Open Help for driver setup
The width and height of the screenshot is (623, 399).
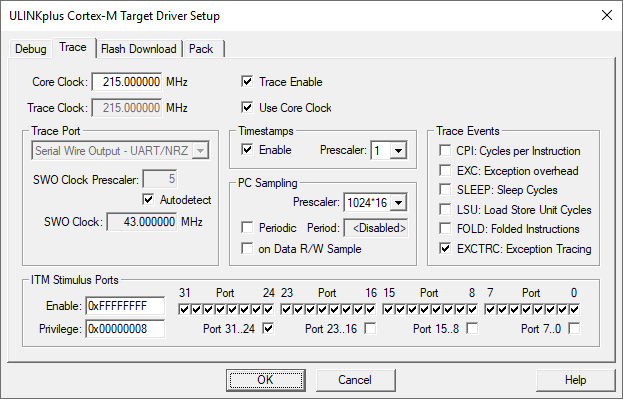[576, 380]
